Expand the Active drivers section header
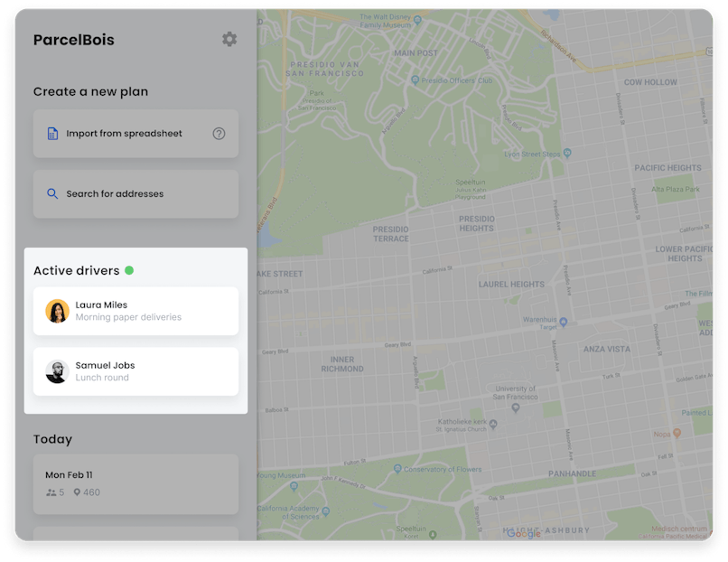Image resolution: width=728 pixels, height=562 pixels. click(79, 269)
